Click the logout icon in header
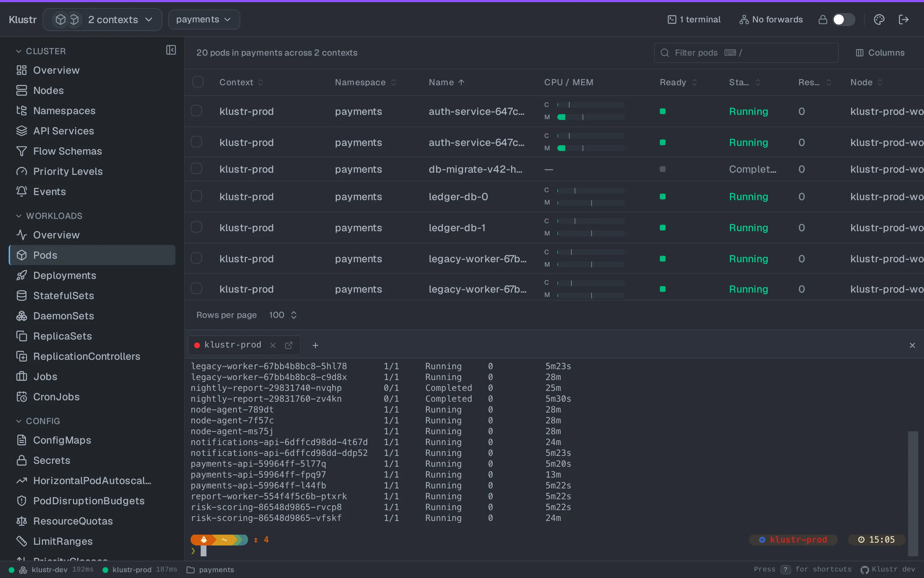Viewport: 924px width, 578px height. [x=903, y=20]
